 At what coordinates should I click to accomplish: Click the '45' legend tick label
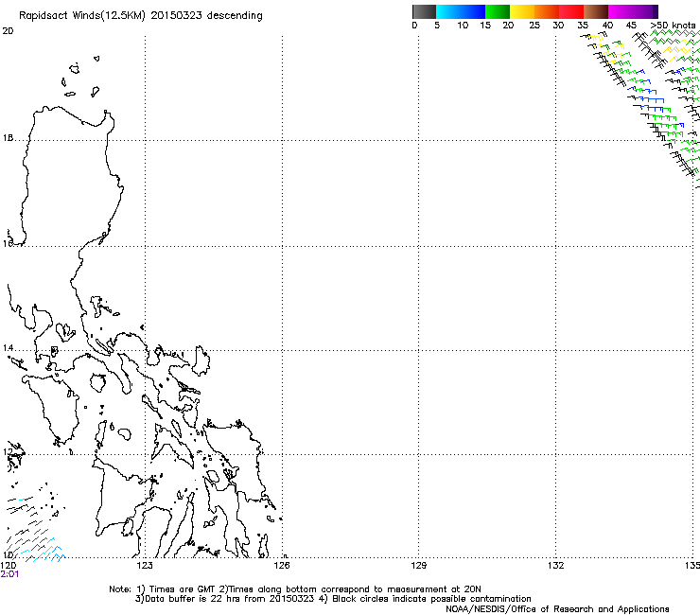(631, 26)
